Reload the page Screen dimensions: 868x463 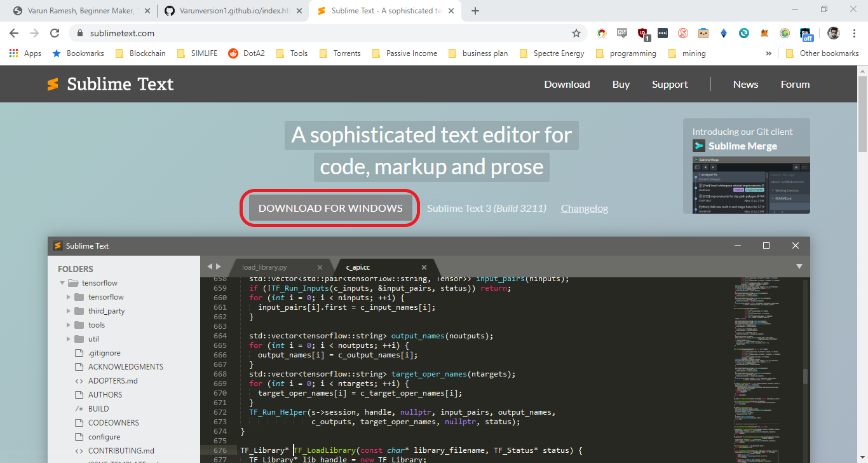(x=55, y=33)
